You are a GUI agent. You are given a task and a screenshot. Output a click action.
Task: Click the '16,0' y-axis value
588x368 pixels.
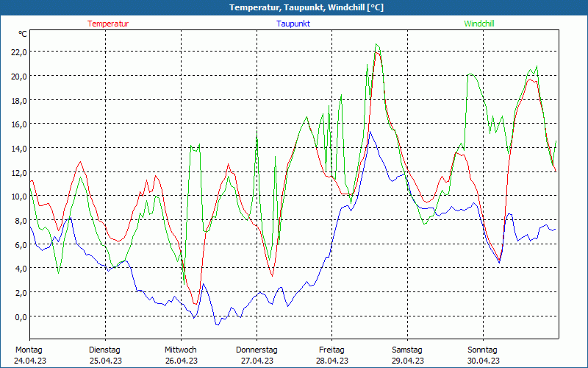tap(19, 124)
